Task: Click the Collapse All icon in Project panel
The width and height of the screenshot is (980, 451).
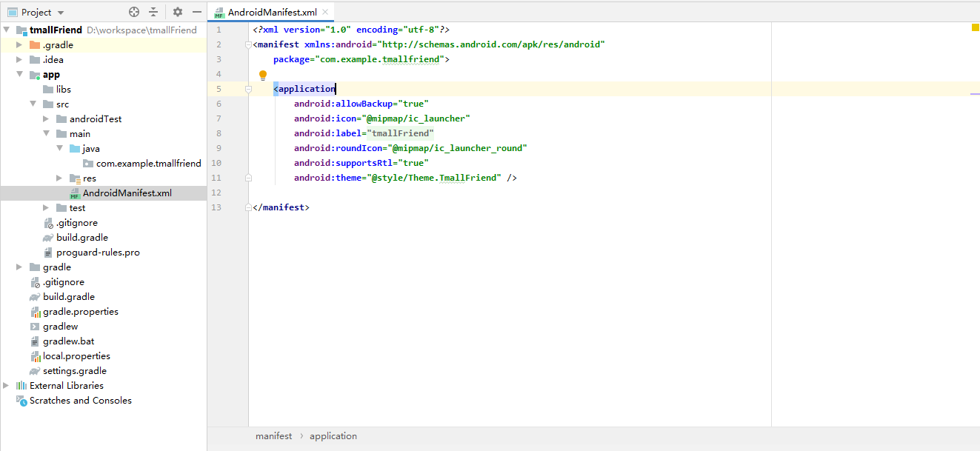Action: pos(153,11)
